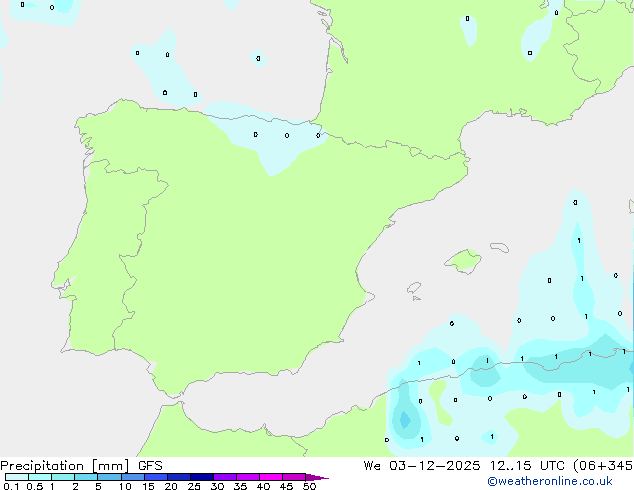Click the 2–5 mm legend swatch

pos(86,477)
